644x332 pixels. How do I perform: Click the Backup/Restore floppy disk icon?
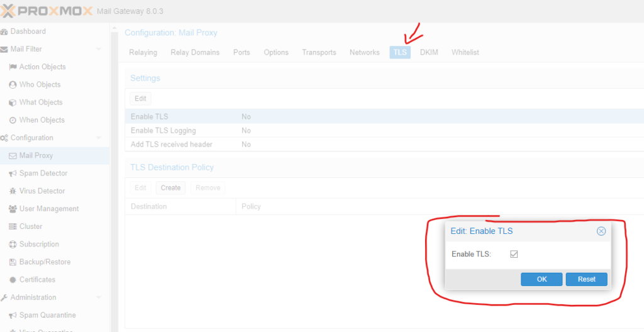pos(13,262)
